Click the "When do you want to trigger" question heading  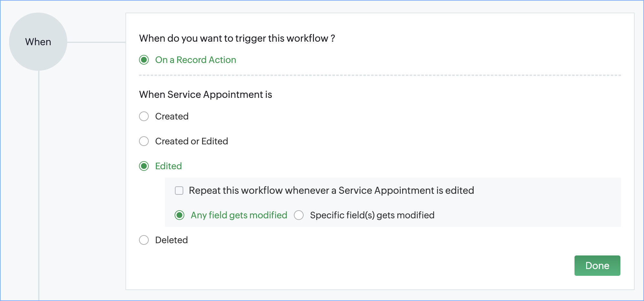237,38
